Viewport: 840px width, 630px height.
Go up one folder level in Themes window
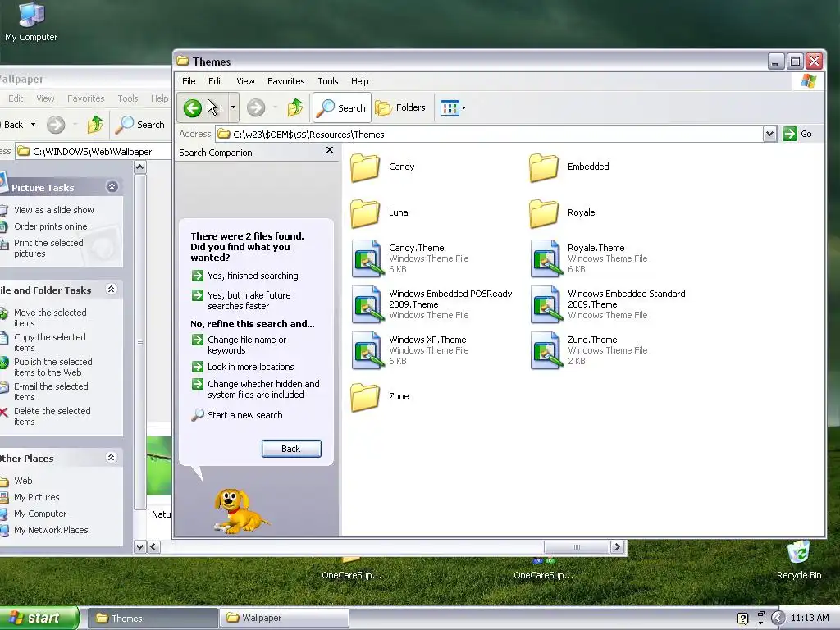[294, 107]
